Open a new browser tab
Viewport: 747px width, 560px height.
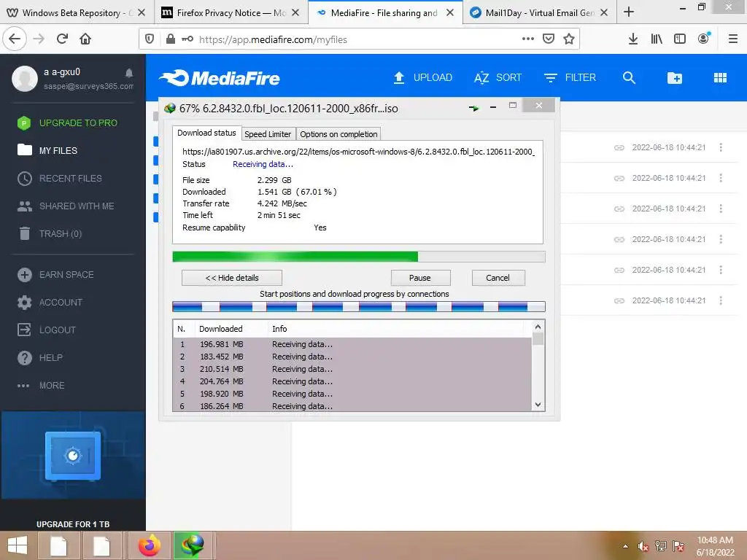pyautogui.click(x=629, y=12)
